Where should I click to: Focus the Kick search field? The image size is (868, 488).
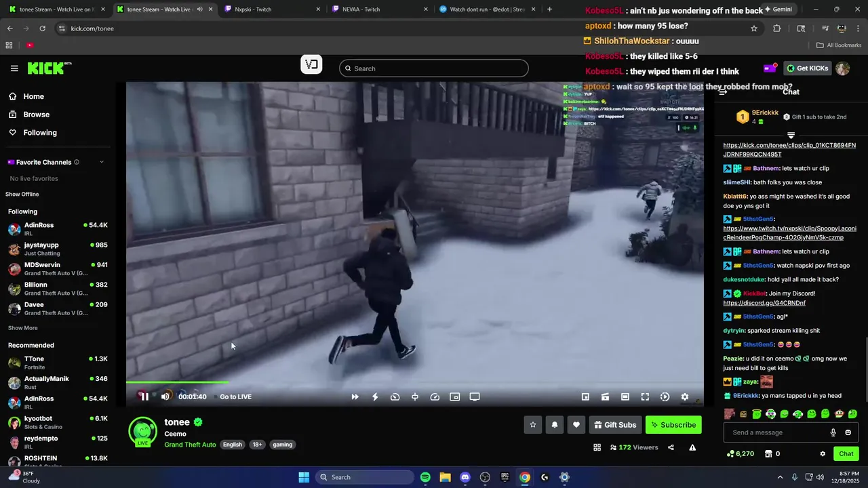click(x=434, y=68)
